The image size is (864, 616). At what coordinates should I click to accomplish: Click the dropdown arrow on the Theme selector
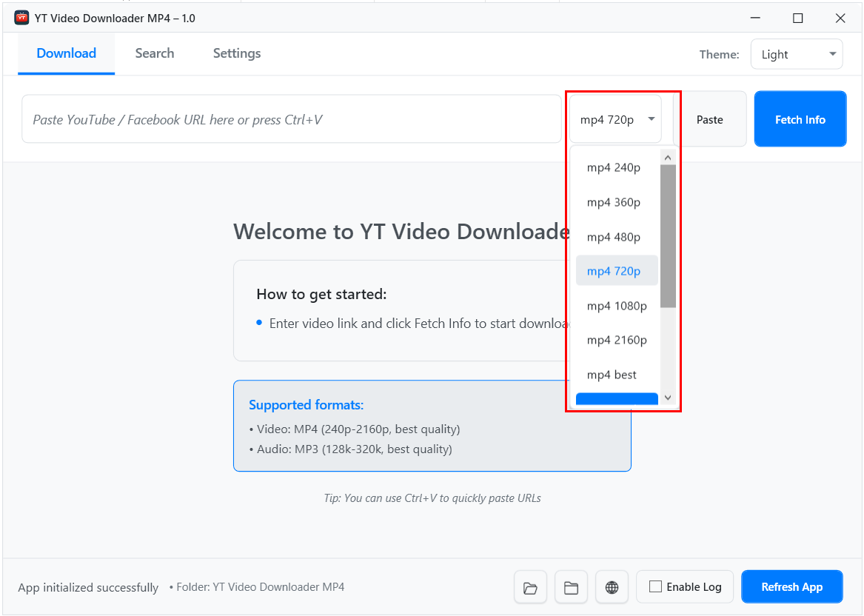[x=832, y=53]
